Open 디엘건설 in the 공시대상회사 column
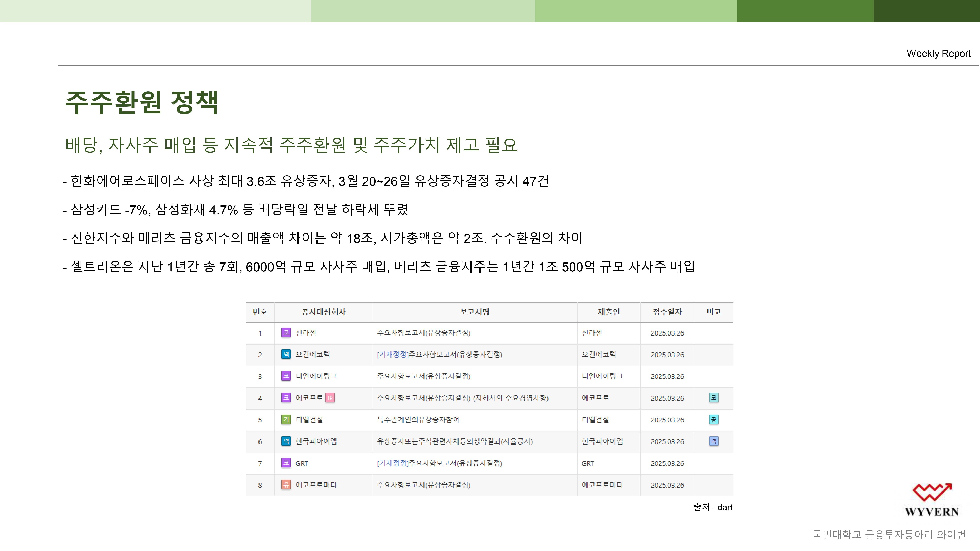The width and height of the screenshot is (980, 551). point(309,419)
